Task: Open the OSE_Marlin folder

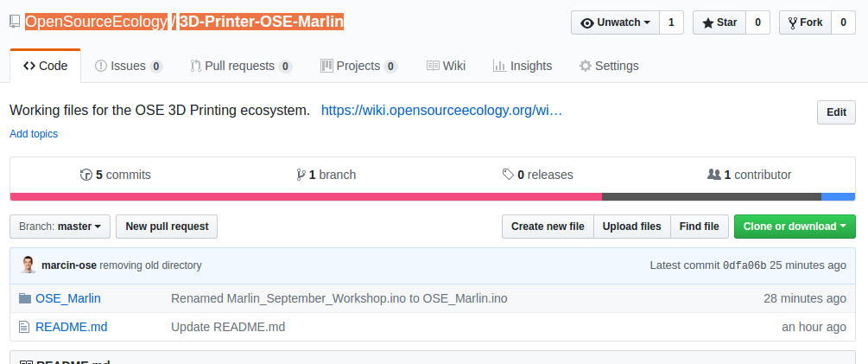Action: point(68,298)
